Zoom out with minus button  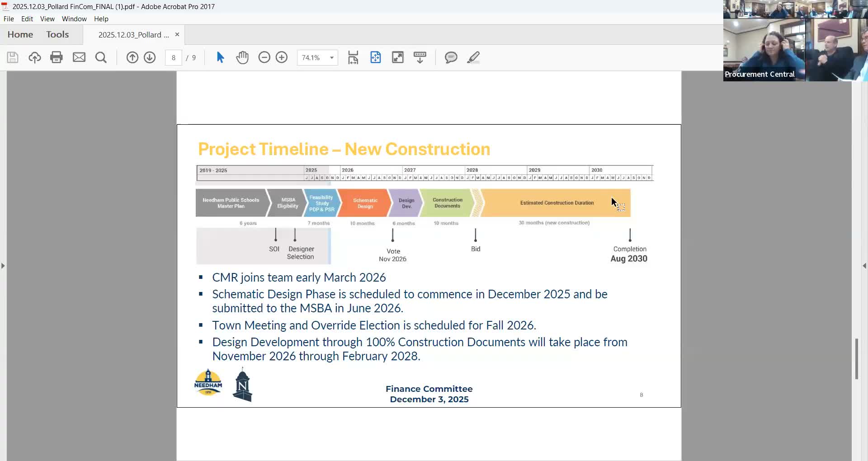(x=264, y=57)
